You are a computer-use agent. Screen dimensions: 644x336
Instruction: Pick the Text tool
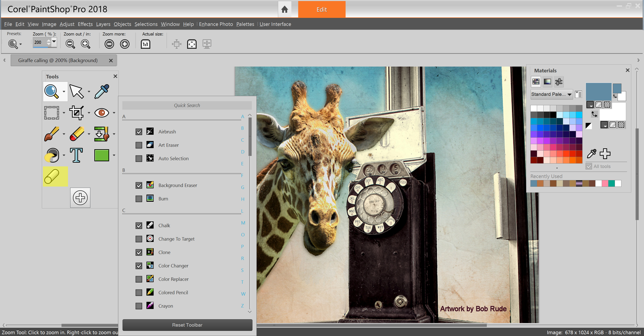[76, 155]
